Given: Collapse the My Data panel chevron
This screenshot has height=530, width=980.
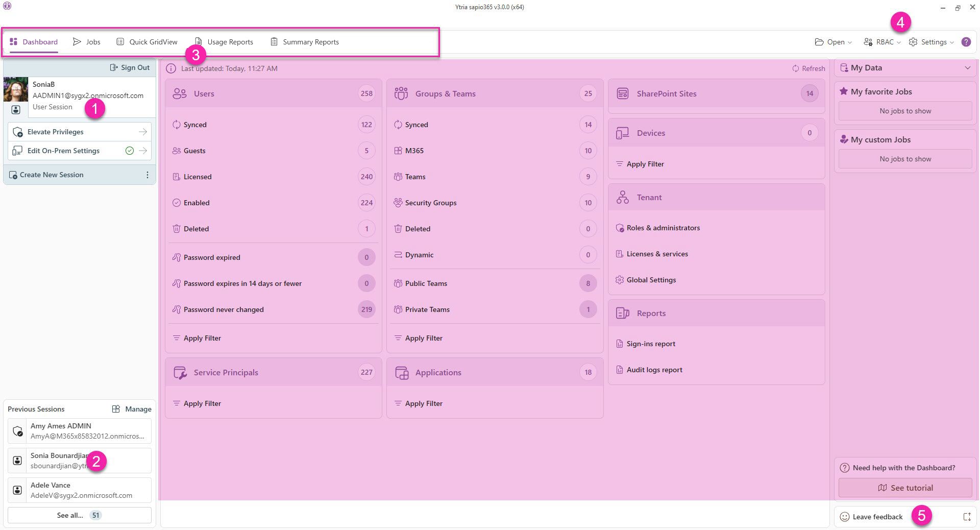Looking at the screenshot, I should pos(967,68).
